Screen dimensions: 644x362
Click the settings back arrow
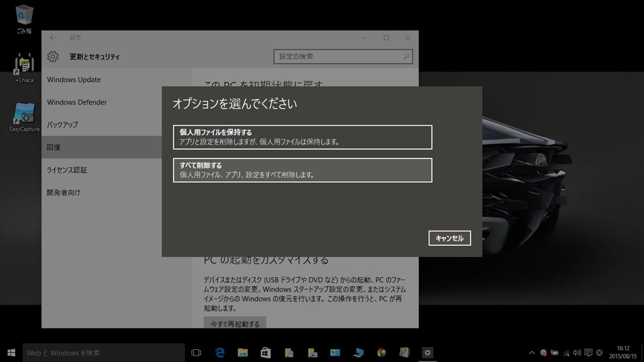click(x=53, y=38)
